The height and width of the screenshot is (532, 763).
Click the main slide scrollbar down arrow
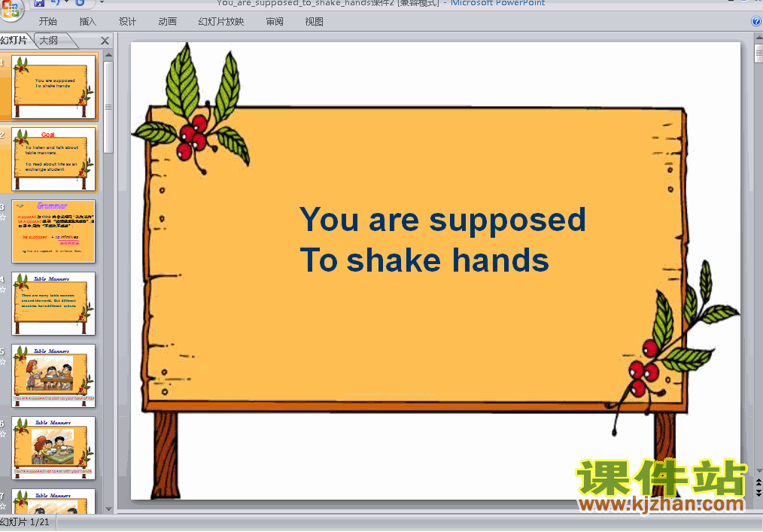(x=758, y=471)
